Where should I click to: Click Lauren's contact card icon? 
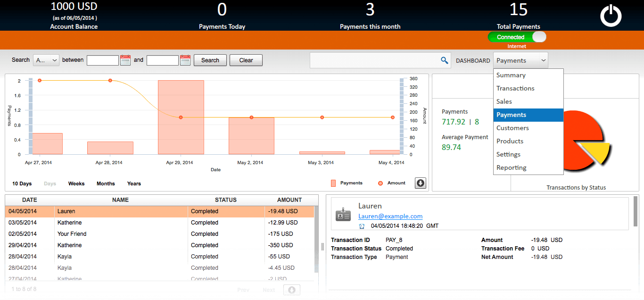[x=343, y=215]
